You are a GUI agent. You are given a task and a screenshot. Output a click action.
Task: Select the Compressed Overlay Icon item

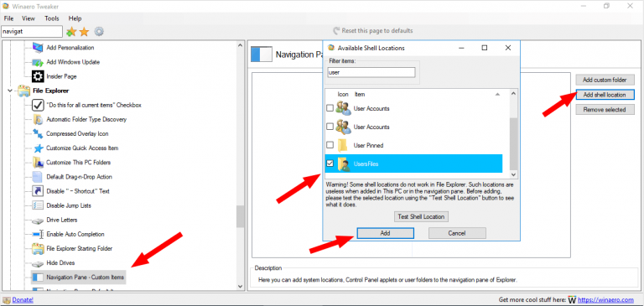coord(77,133)
